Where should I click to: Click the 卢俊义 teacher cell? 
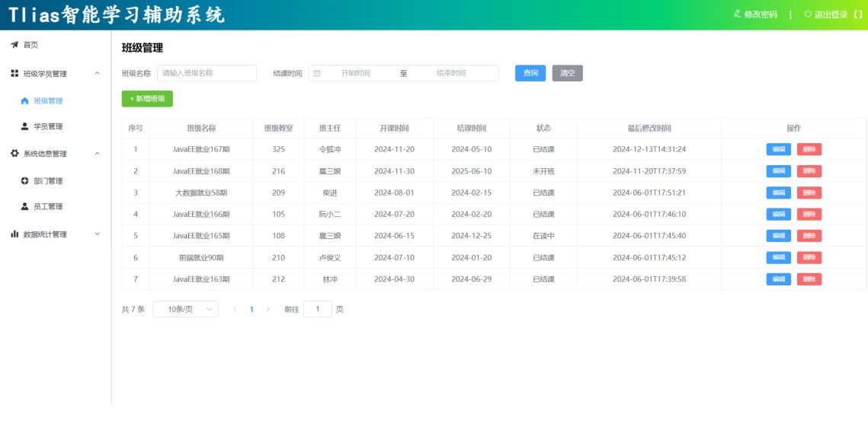pyautogui.click(x=330, y=257)
